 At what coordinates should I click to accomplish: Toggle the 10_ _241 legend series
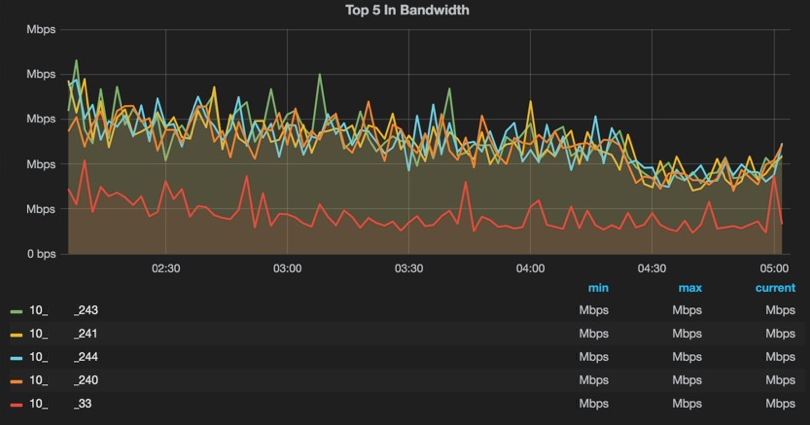coord(64,334)
